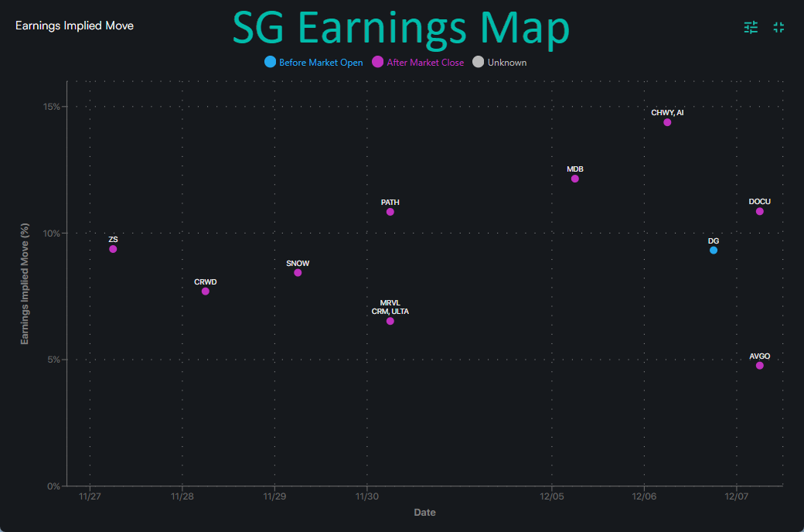Click the ZS ticker label
Image resolution: width=804 pixels, height=532 pixels.
[114, 240]
